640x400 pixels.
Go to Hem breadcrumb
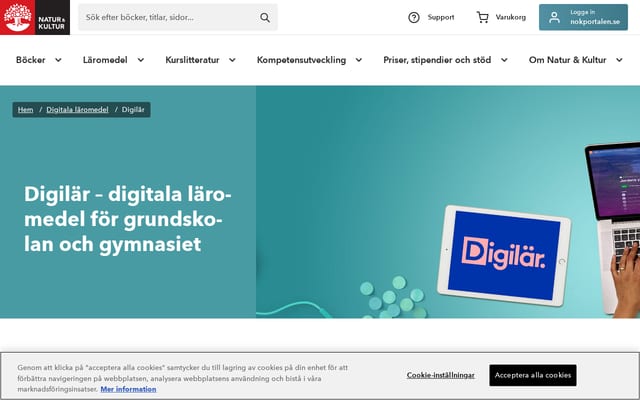(x=25, y=109)
